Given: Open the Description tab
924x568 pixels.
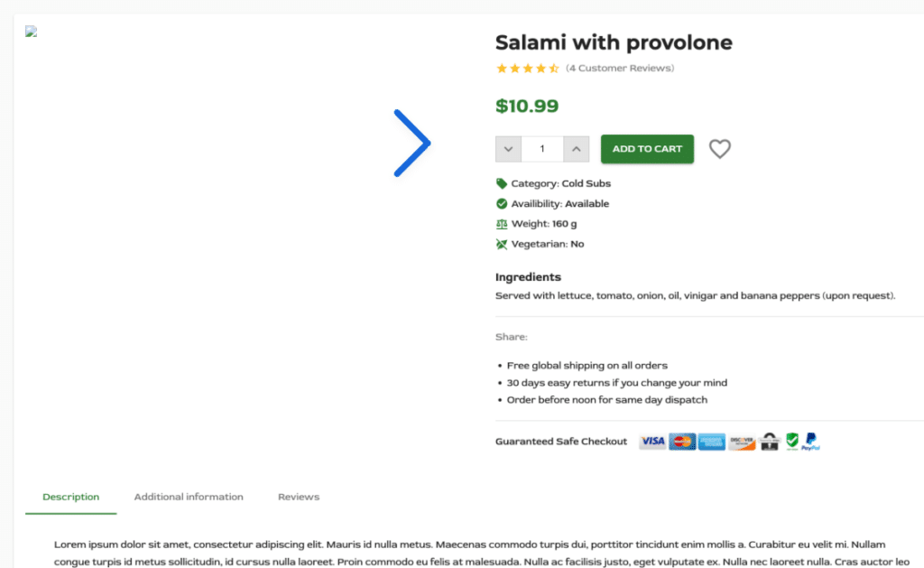Looking at the screenshot, I should pos(70,497).
